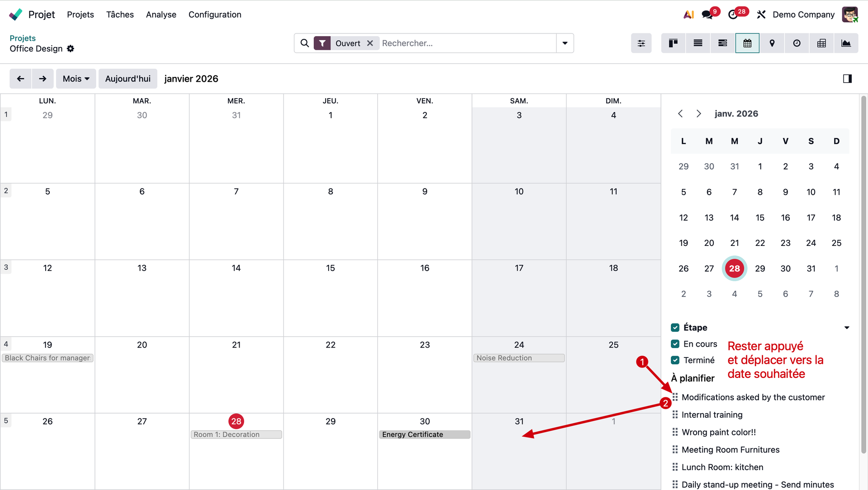
Task: Switch to Kanban view
Action: [673, 43]
